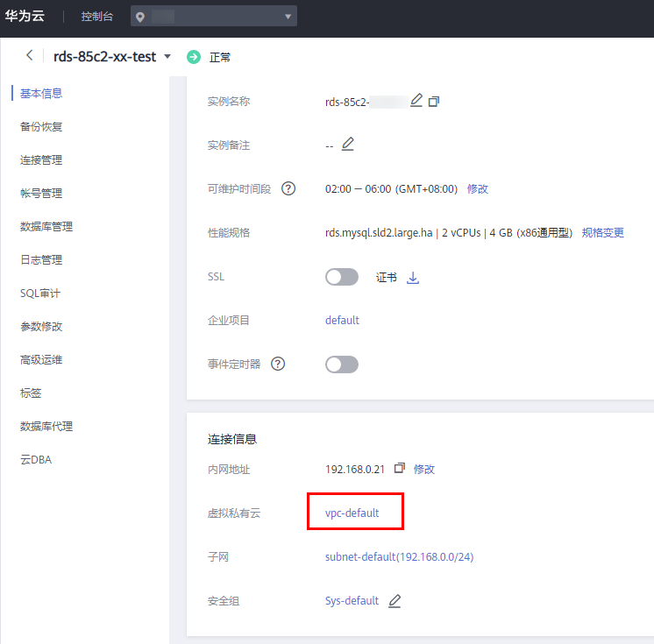The width and height of the screenshot is (654, 644).
Task: Copy the instance name with copy icon
Action: [433, 102]
